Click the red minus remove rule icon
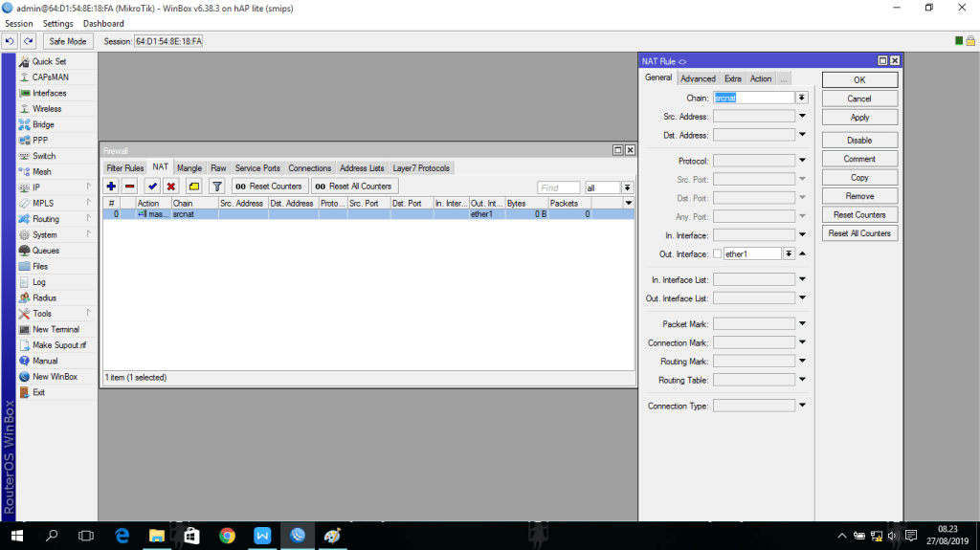This screenshot has height=550, width=980. coord(130,187)
